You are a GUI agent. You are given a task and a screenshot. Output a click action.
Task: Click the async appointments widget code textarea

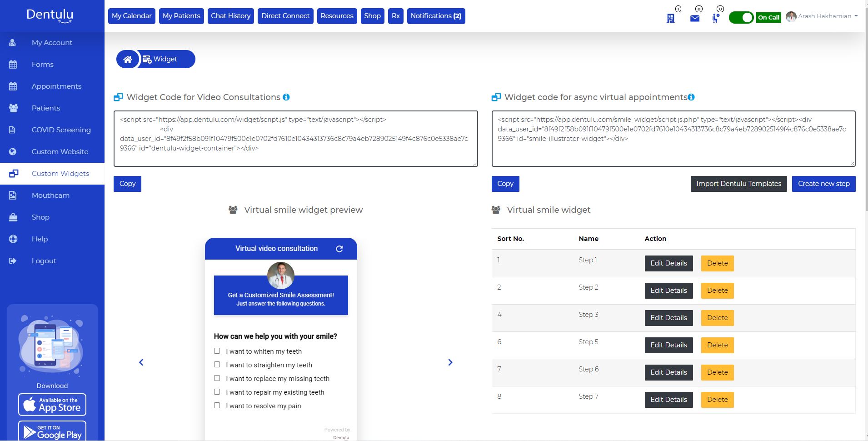(x=673, y=139)
